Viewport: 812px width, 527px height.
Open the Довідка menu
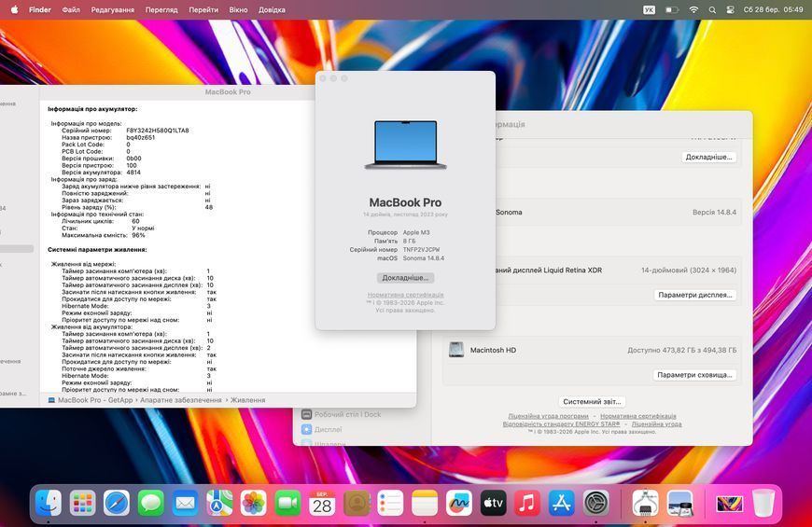[272, 9]
